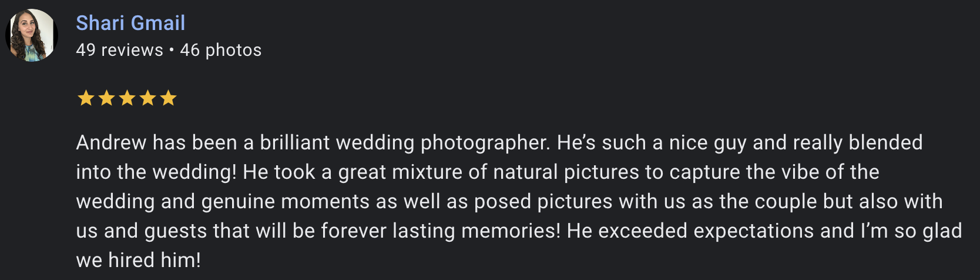Click the words "genuine moments" in the review
The image size is (980, 280).
click(x=286, y=201)
